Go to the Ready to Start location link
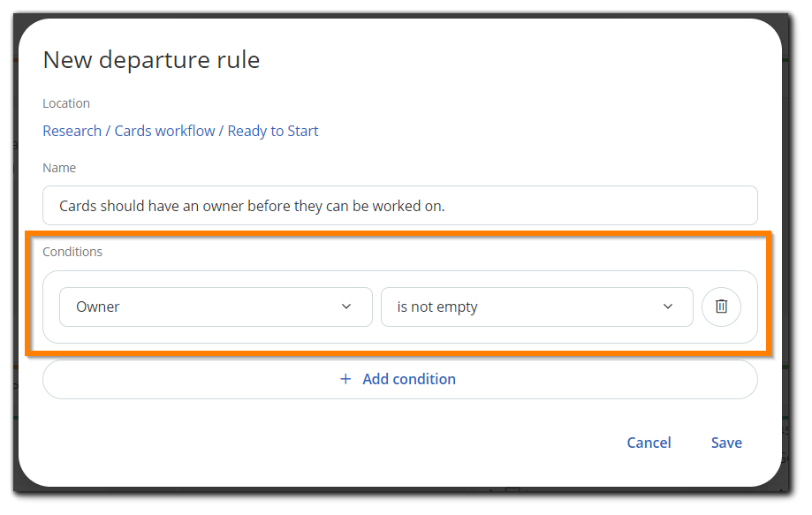 pyautogui.click(x=272, y=131)
